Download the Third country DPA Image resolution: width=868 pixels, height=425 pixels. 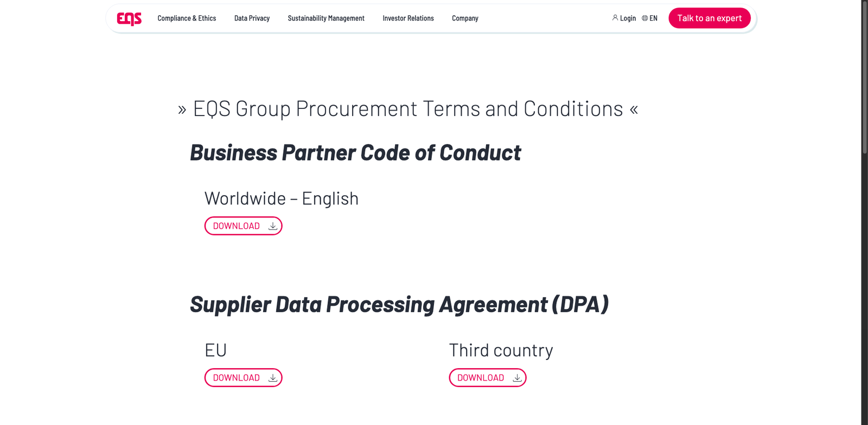[487, 378]
